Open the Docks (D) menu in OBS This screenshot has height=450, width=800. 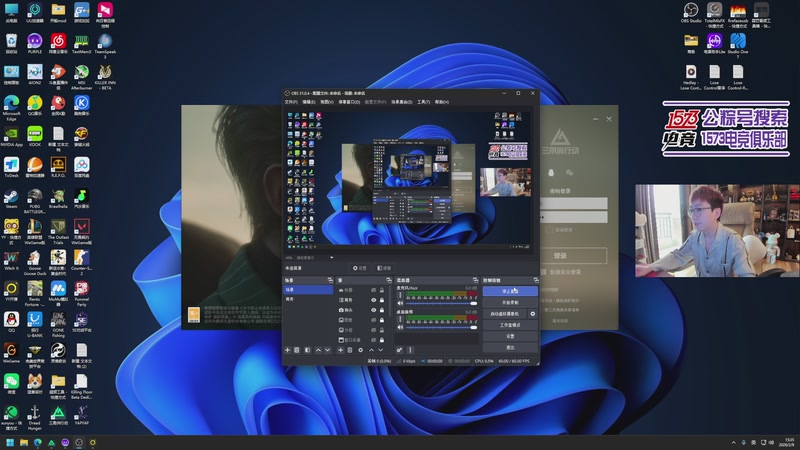(x=349, y=102)
